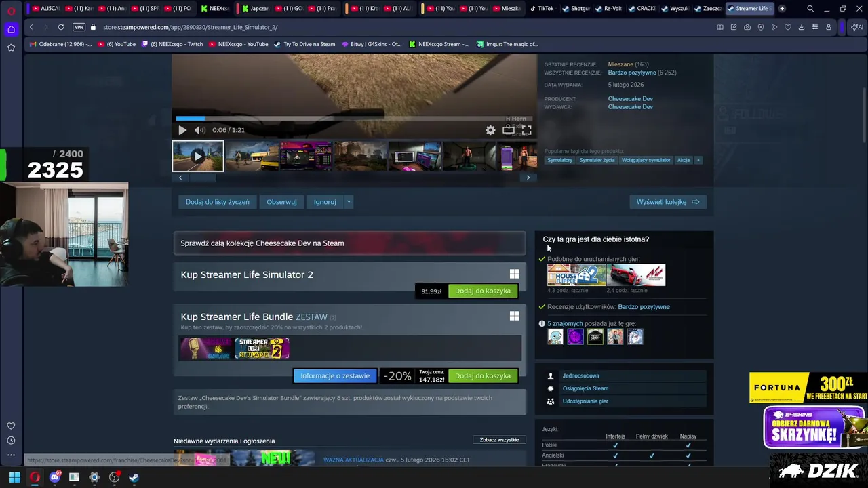
Task: Select the yellow bus screenshot thumbnail
Action: pyautogui.click(x=252, y=156)
